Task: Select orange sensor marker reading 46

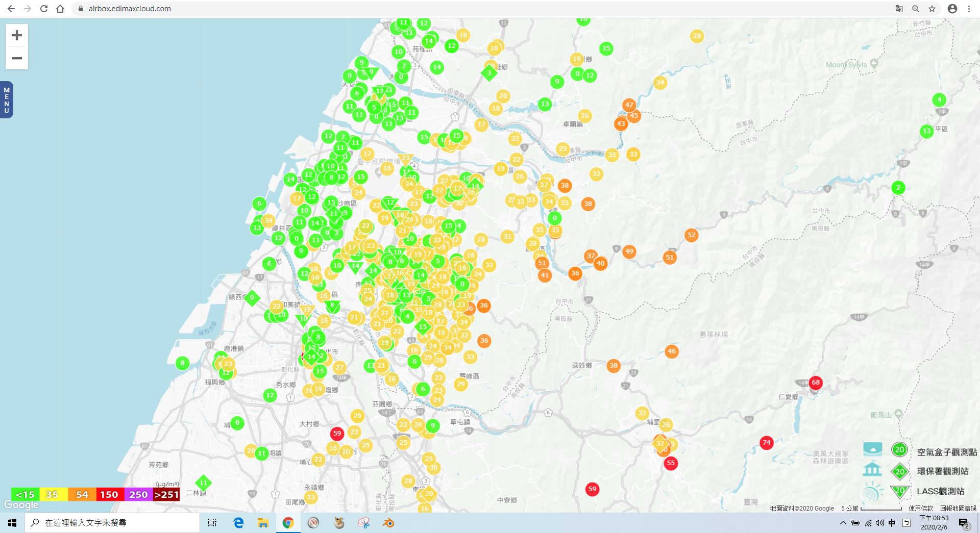Action: [672, 351]
